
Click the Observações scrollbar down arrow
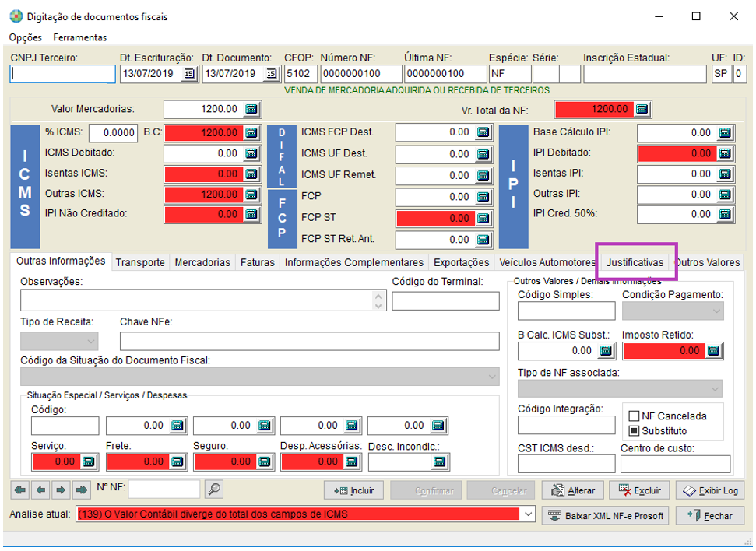378,306
